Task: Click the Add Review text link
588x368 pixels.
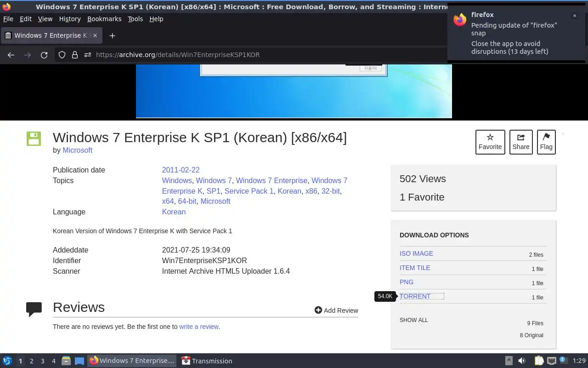Action: click(x=341, y=310)
